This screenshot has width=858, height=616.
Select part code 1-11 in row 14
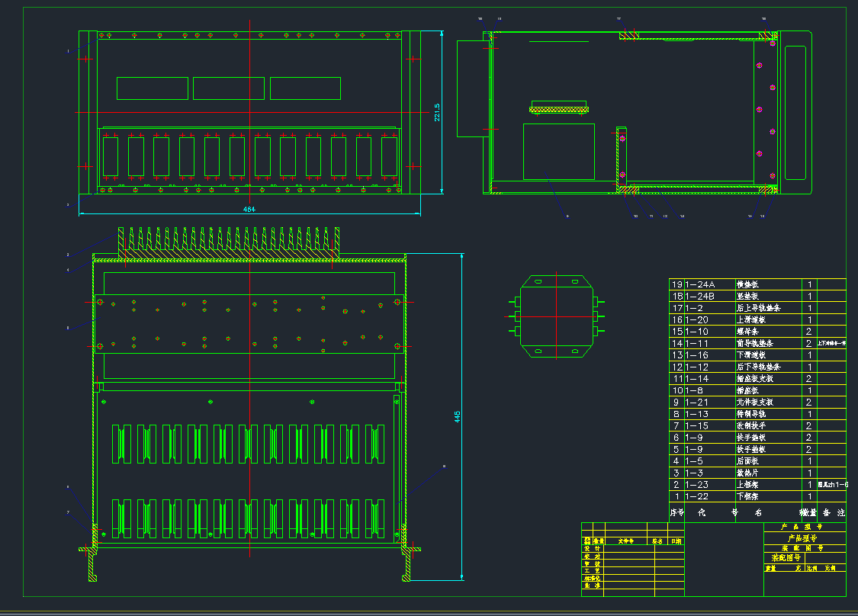697,343
